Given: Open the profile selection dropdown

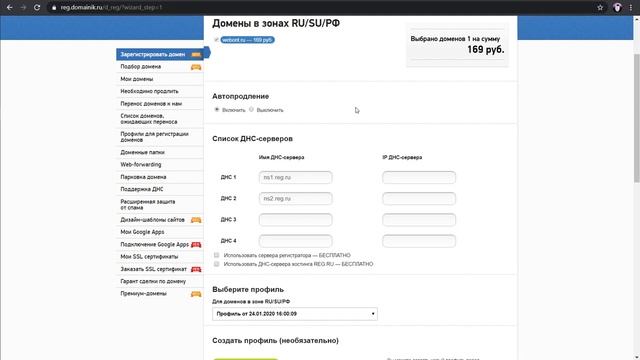Looking at the screenshot, I should point(295,314).
